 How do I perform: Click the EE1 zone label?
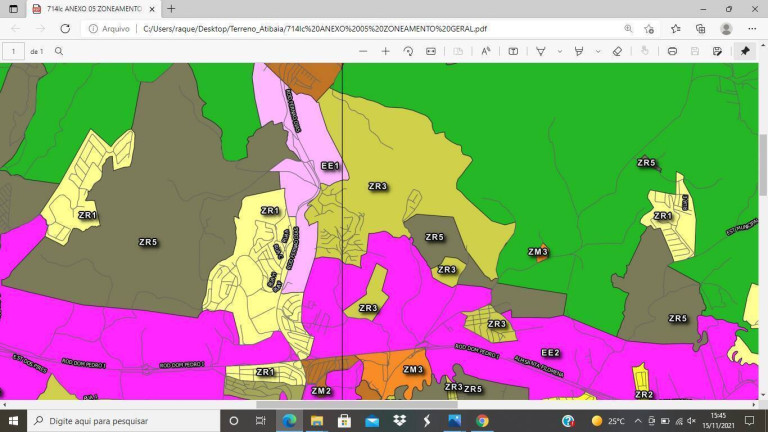[330, 166]
